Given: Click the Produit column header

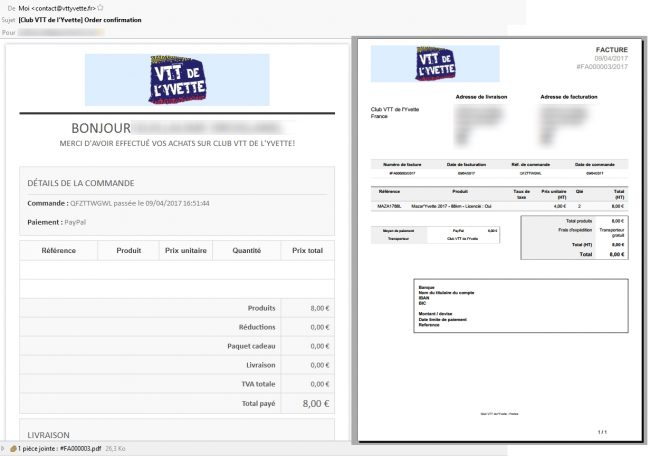Looking at the screenshot, I should (x=128, y=250).
